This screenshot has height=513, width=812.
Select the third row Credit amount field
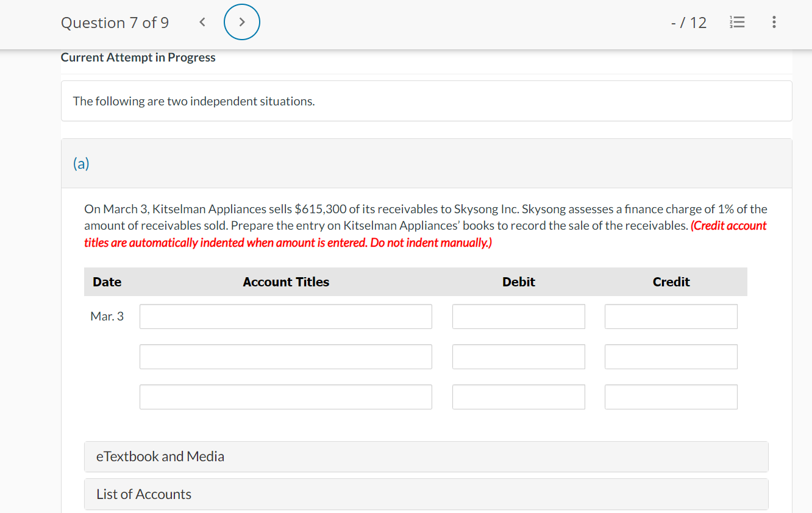pos(671,397)
